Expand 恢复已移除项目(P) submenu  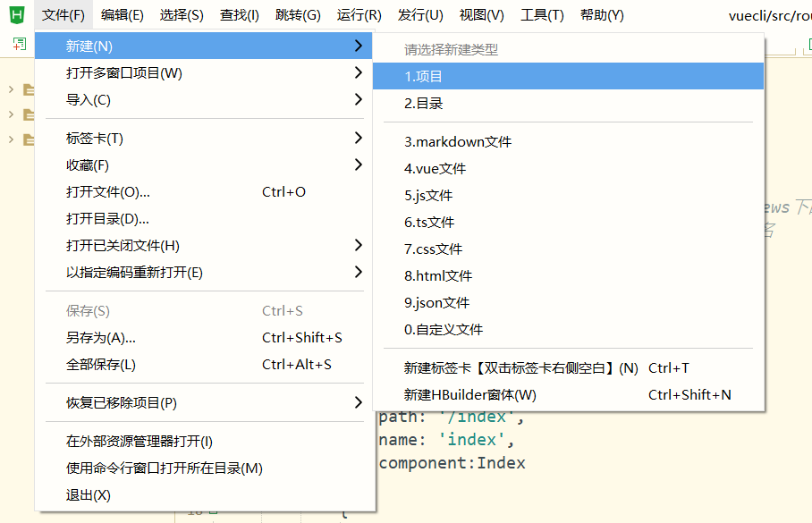(204, 403)
